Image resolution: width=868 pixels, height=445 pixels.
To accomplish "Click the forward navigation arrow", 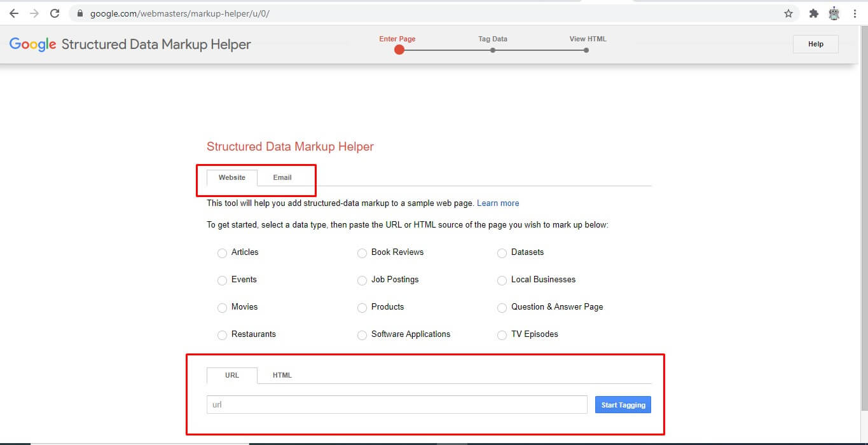I will (x=34, y=13).
